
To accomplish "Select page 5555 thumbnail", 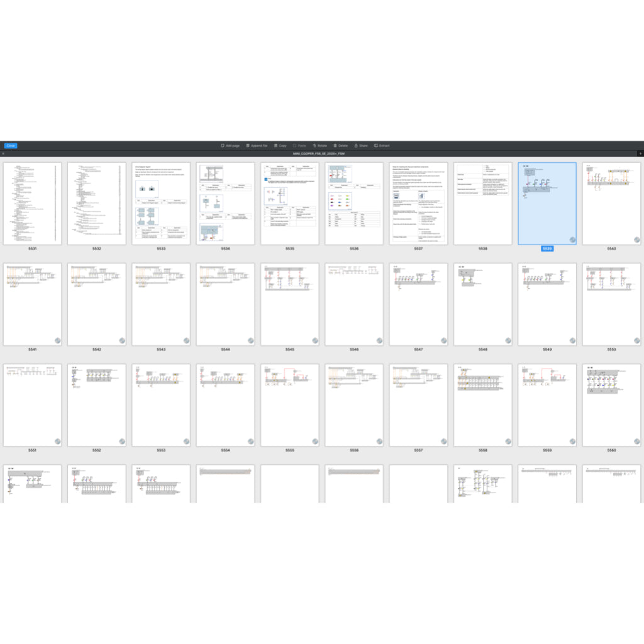I will 289,405.
